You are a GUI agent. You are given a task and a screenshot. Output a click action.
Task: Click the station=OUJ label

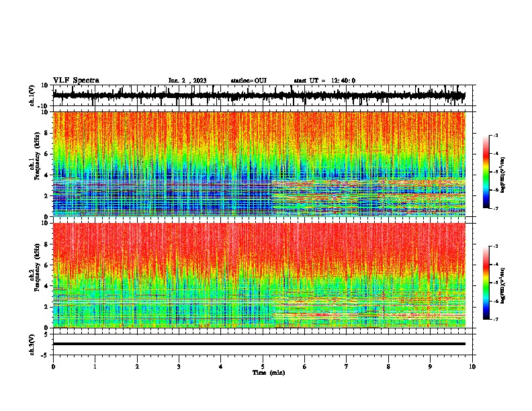click(249, 81)
